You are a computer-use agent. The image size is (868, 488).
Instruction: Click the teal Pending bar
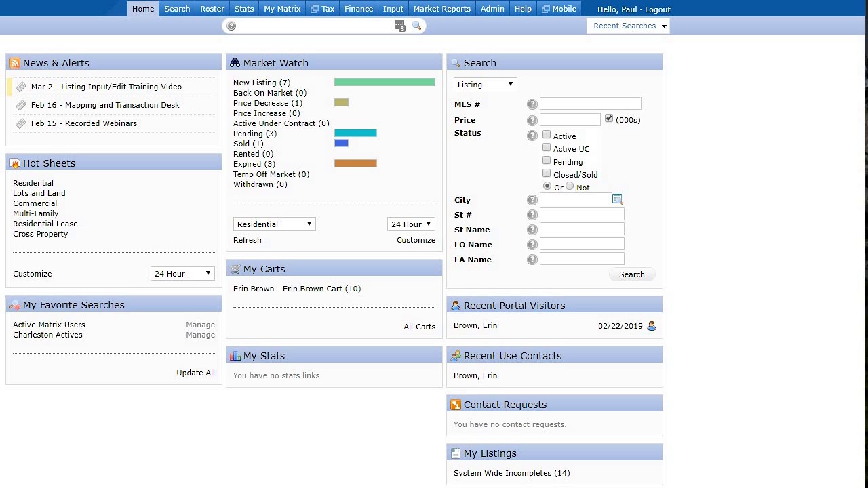click(355, 133)
